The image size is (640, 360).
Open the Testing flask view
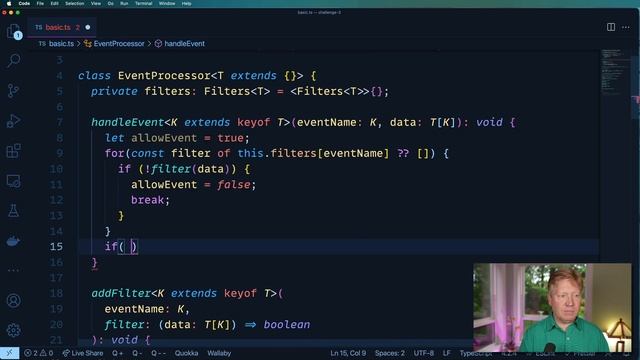coord(13,211)
